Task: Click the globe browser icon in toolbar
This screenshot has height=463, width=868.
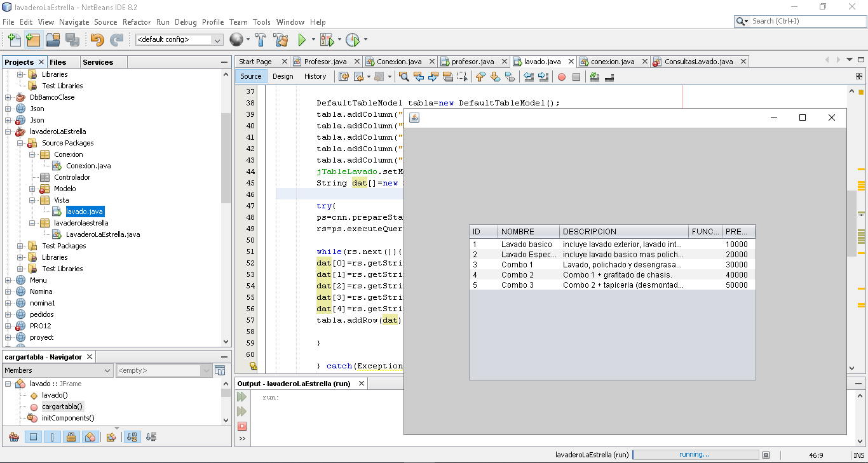Action: click(236, 40)
